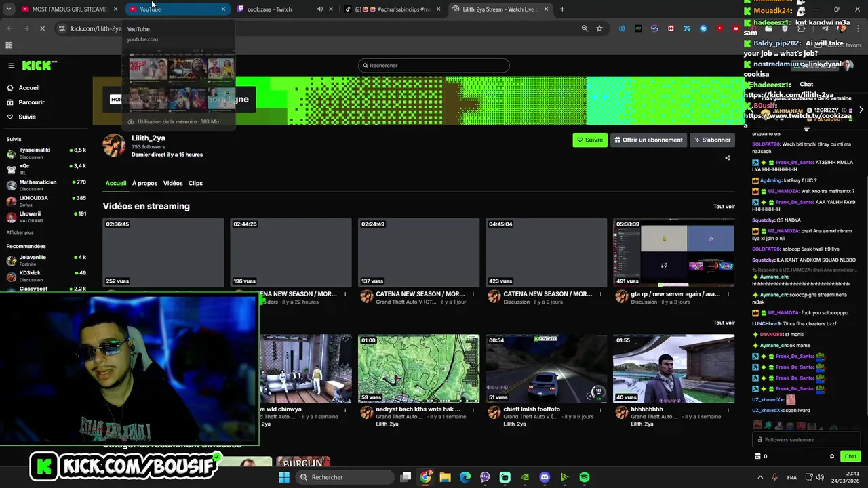Viewport: 868px width, 488px height.
Task: Open options menu for 'hhhhhhhhh' clip
Action: tap(728, 410)
